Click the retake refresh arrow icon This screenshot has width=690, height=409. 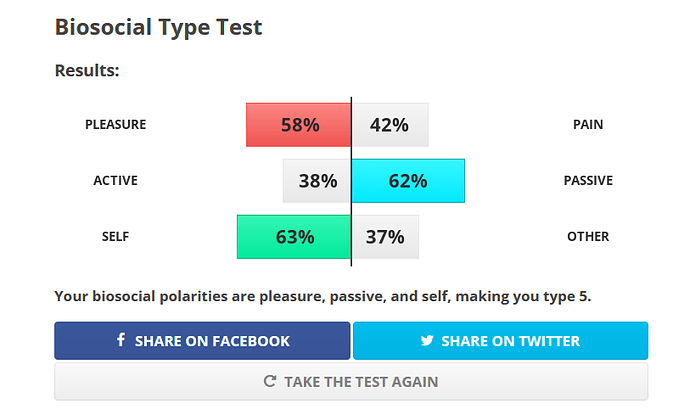click(270, 381)
